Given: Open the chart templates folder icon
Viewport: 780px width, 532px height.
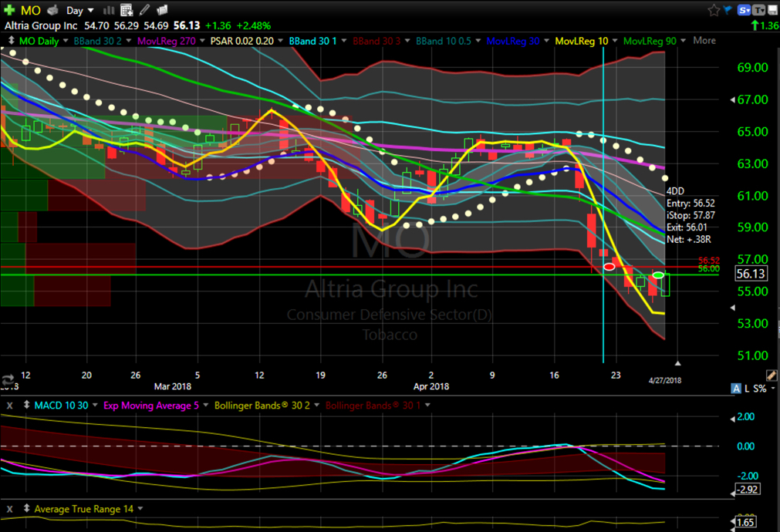Looking at the screenshot, I should click(162, 10).
